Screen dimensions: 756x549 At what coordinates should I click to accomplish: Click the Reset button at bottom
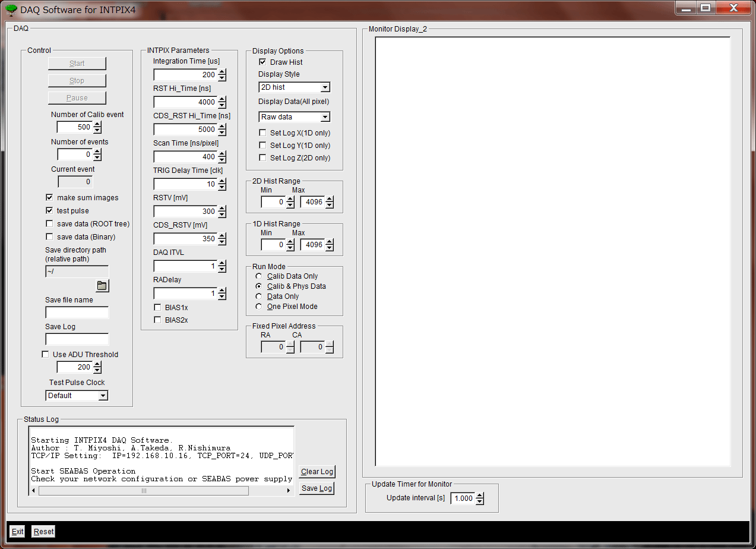tap(43, 532)
